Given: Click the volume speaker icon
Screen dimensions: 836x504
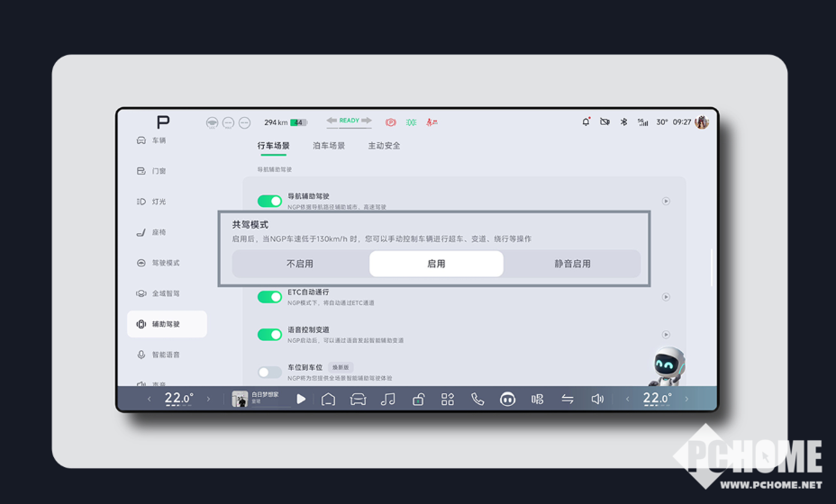Looking at the screenshot, I should pyautogui.click(x=597, y=399).
